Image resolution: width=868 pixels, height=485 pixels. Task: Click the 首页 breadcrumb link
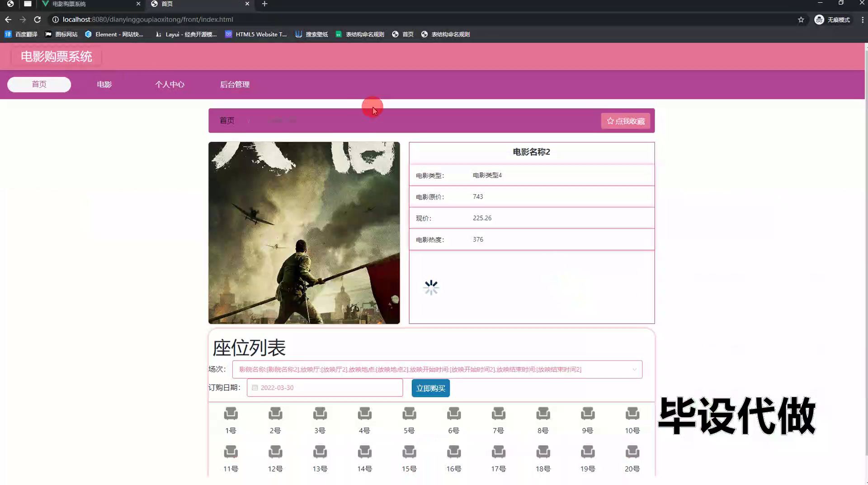pos(227,120)
